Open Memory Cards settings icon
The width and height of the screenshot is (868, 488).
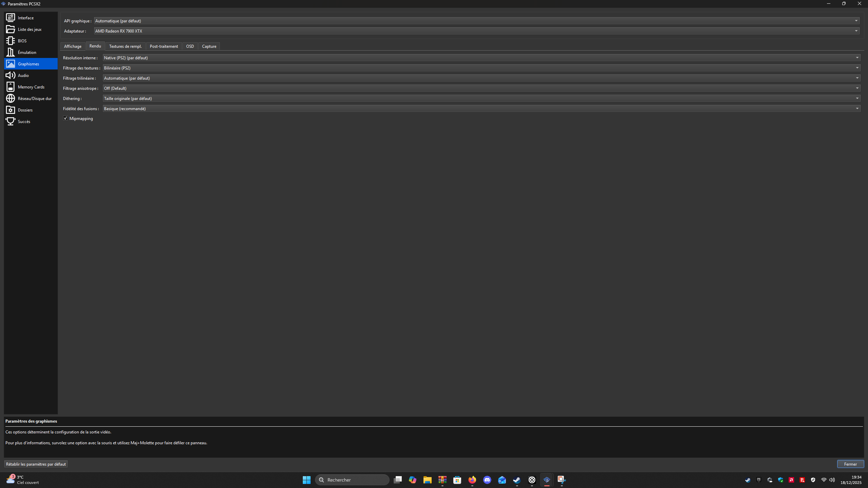point(11,87)
